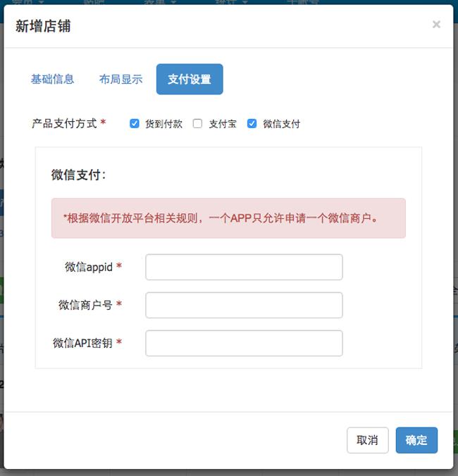Select the 支付设置 tab
This screenshot has width=458, height=476.
point(190,79)
